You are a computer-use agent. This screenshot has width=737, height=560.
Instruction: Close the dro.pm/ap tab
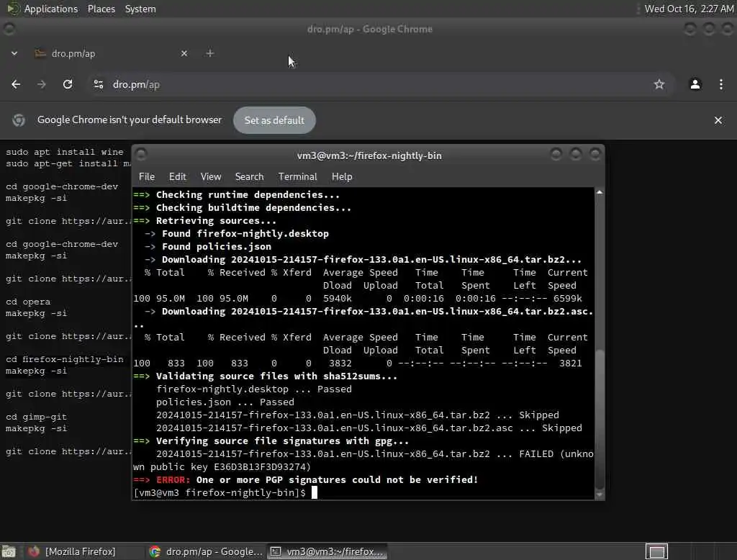tap(184, 53)
